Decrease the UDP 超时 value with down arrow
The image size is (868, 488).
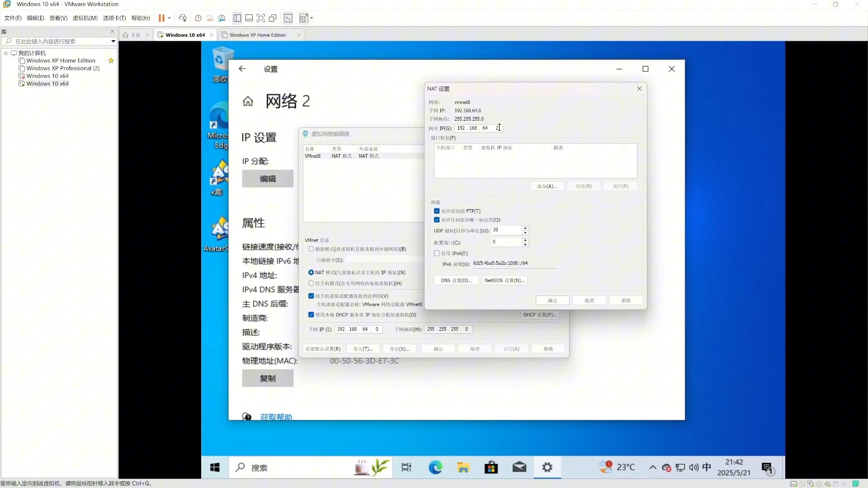(x=525, y=233)
